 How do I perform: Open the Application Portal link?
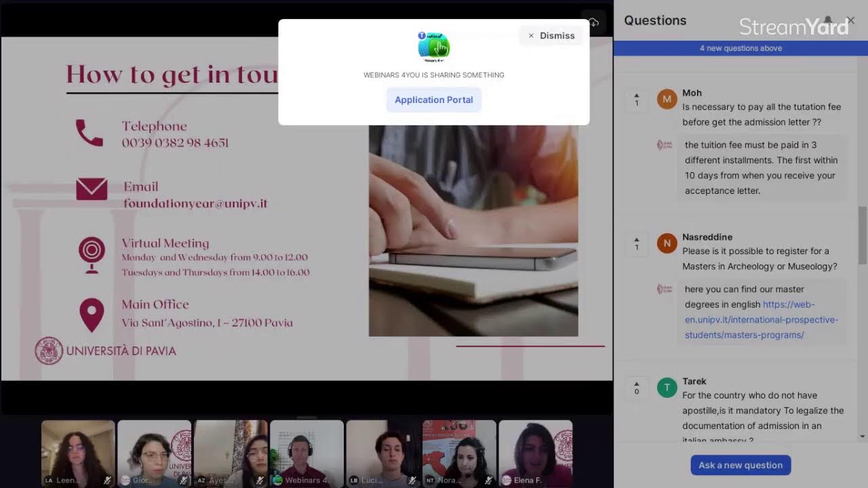pyautogui.click(x=434, y=100)
